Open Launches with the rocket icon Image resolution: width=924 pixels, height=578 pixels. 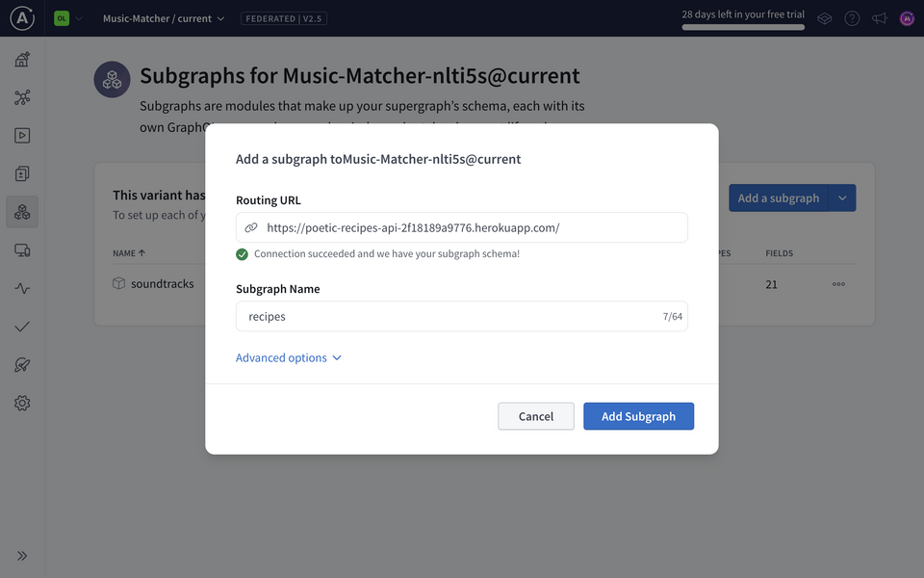tap(22, 364)
